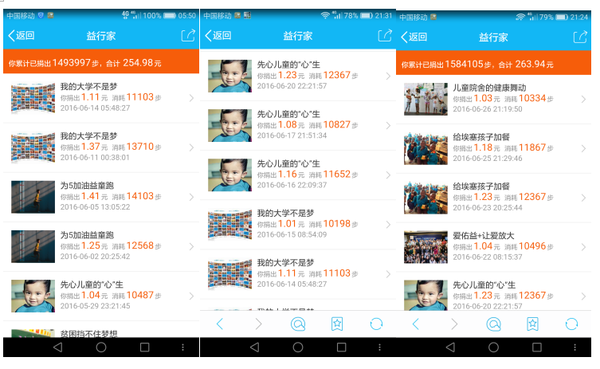The image size is (600, 369).
Task: Tap thumbnail of 儿童院舍的健康舞动 entry
Action: 426,99
